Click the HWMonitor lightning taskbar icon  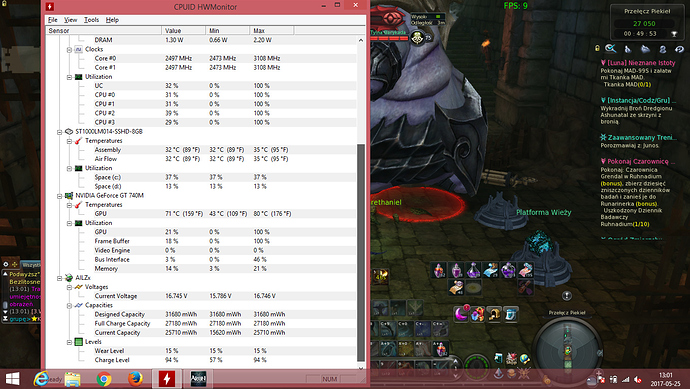(x=167, y=379)
